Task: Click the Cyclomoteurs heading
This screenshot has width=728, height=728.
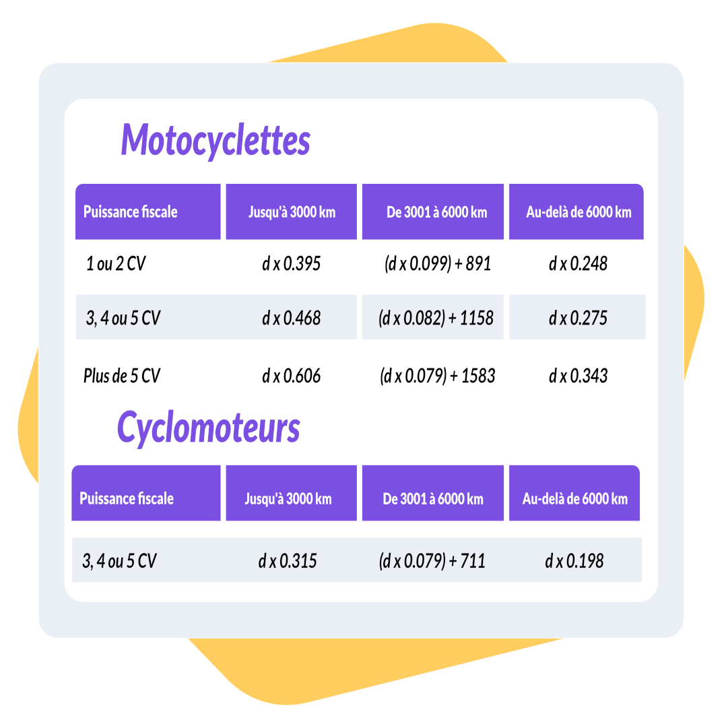Action: (208, 427)
